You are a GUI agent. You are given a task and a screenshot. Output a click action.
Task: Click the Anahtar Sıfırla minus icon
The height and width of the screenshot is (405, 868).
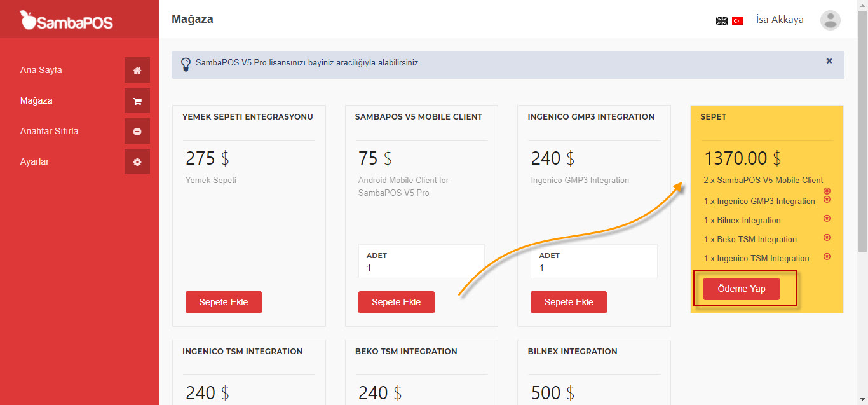pos(137,131)
